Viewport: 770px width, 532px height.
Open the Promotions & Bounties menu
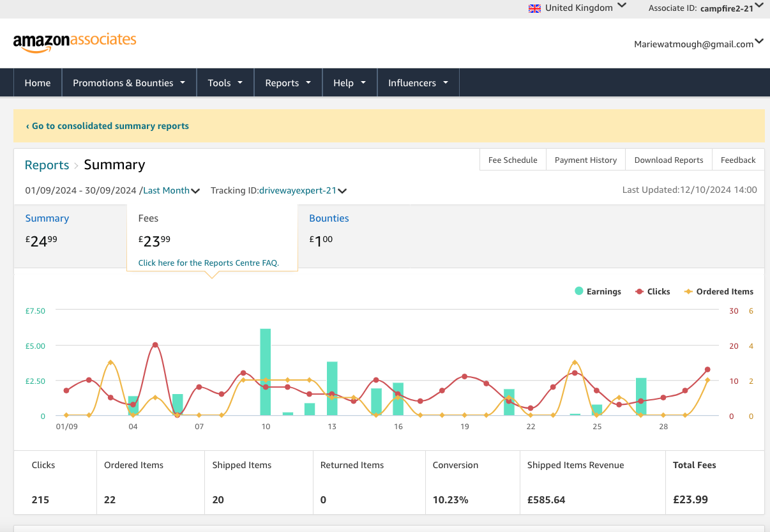pyautogui.click(x=129, y=83)
